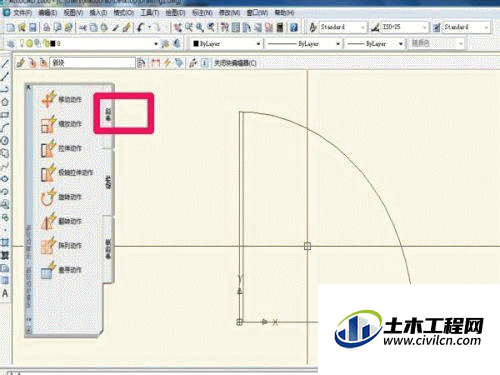Select the Lookup Action (查寻动作) tool

(61, 270)
